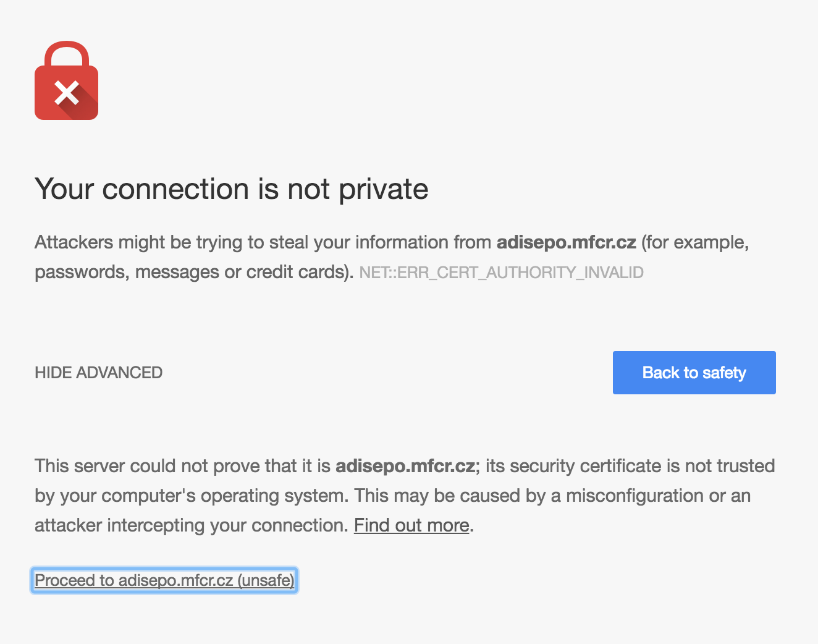Open the Find out more link
Image resolution: width=818 pixels, height=644 pixels.
tap(411, 525)
